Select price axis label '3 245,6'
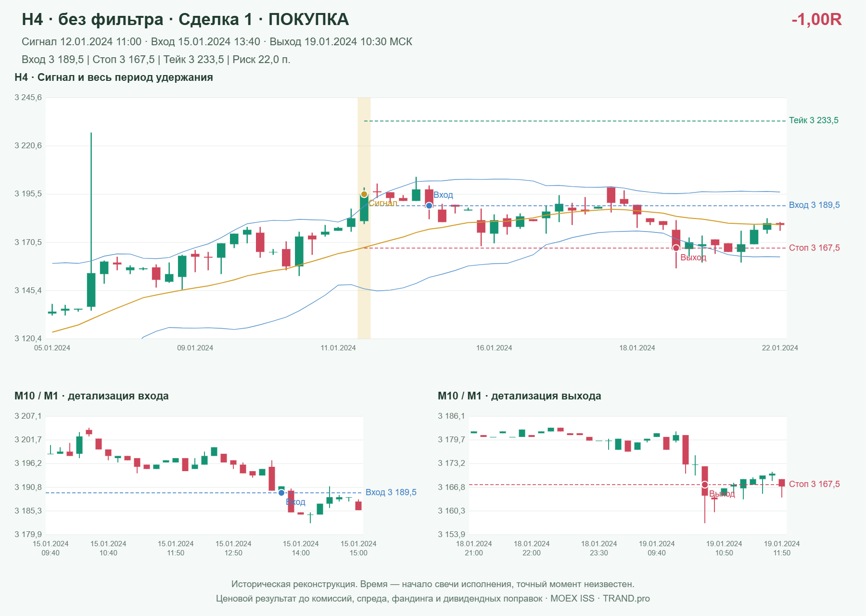The image size is (866, 616). pos(28,98)
